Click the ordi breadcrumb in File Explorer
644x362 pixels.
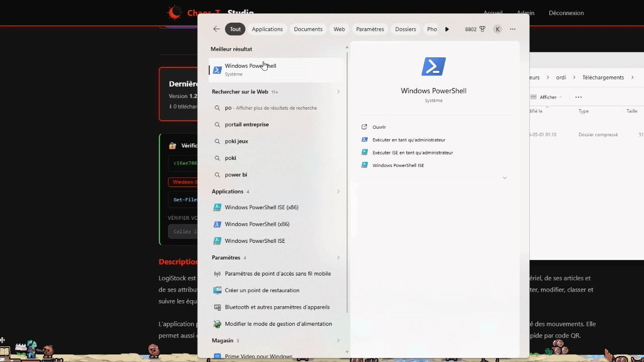[x=561, y=77]
